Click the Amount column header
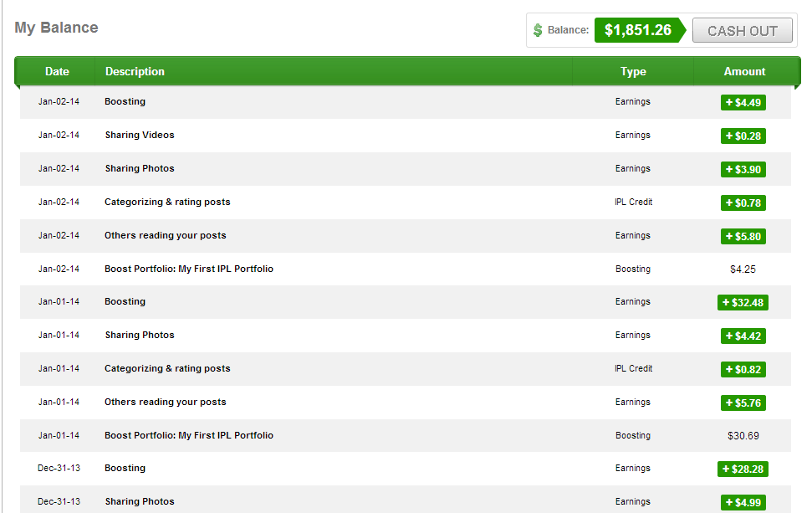This screenshot has height=513, width=812. coord(744,71)
